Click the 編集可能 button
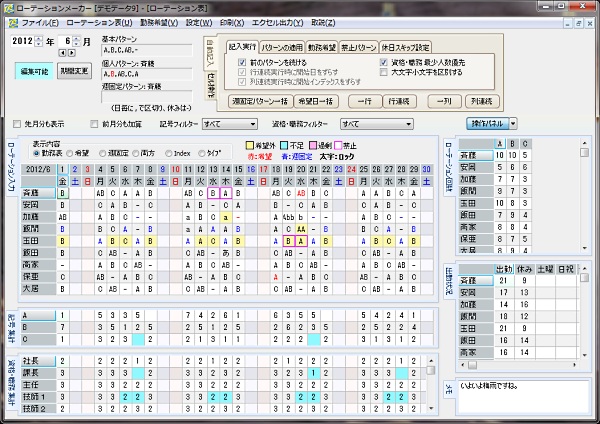Screen dimensions: 600x424 34,71
